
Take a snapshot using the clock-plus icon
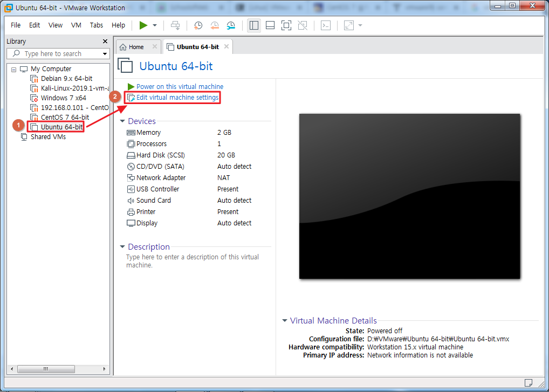198,25
